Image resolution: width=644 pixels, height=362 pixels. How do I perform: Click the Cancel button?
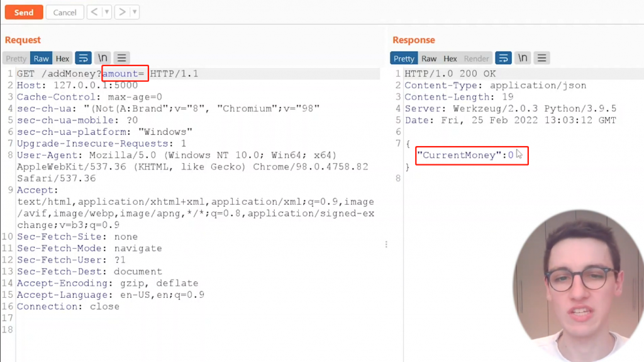65,13
